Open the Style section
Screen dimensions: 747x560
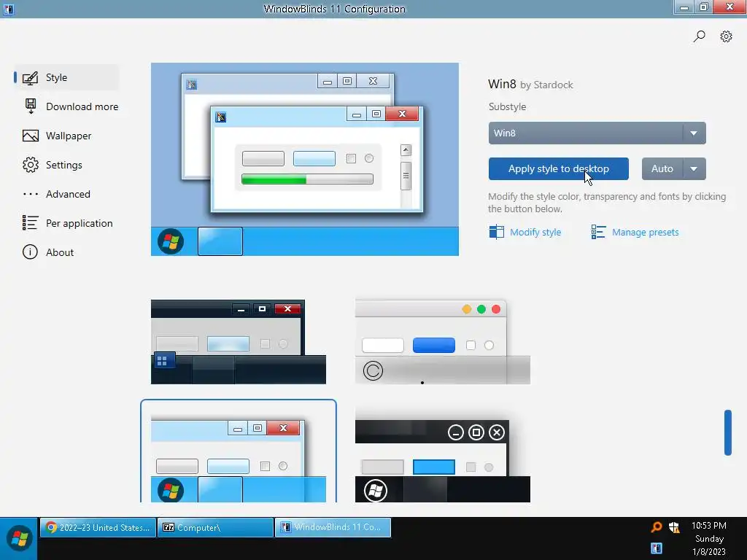[x=66, y=77]
